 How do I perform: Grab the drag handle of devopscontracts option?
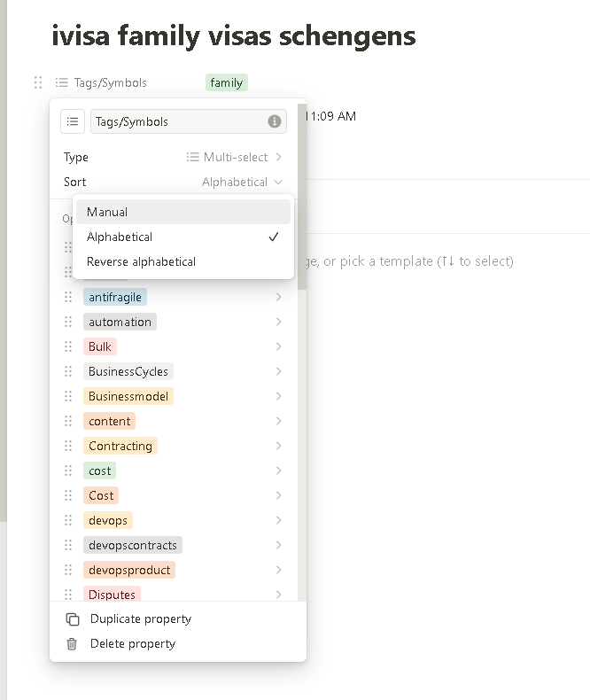click(68, 545)
